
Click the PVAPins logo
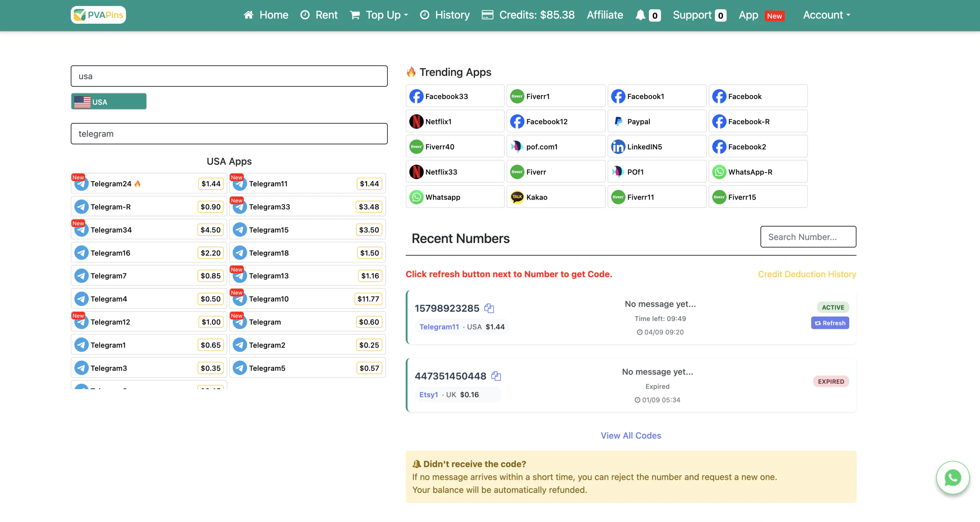coord(98,15)
